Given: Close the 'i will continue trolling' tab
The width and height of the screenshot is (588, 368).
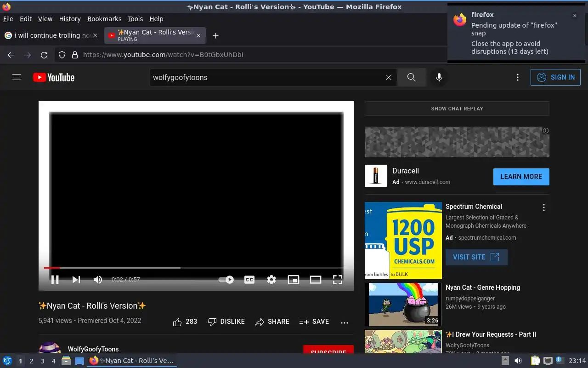Looking at the screenshot, I should [95, 35].
